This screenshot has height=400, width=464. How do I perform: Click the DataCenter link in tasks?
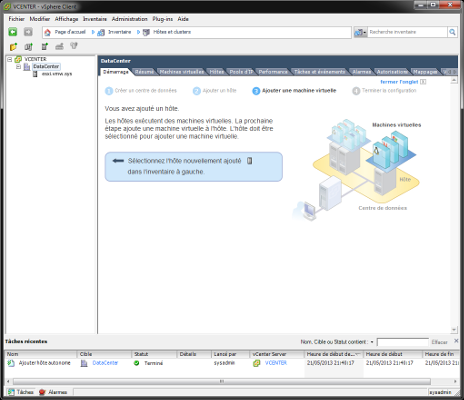(105, 363)
